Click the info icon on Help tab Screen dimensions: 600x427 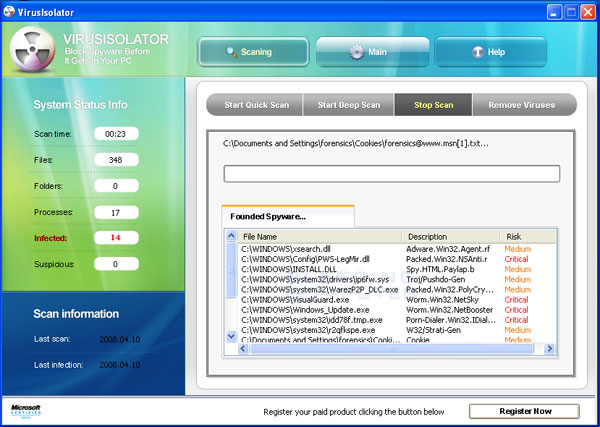(478, 52)
